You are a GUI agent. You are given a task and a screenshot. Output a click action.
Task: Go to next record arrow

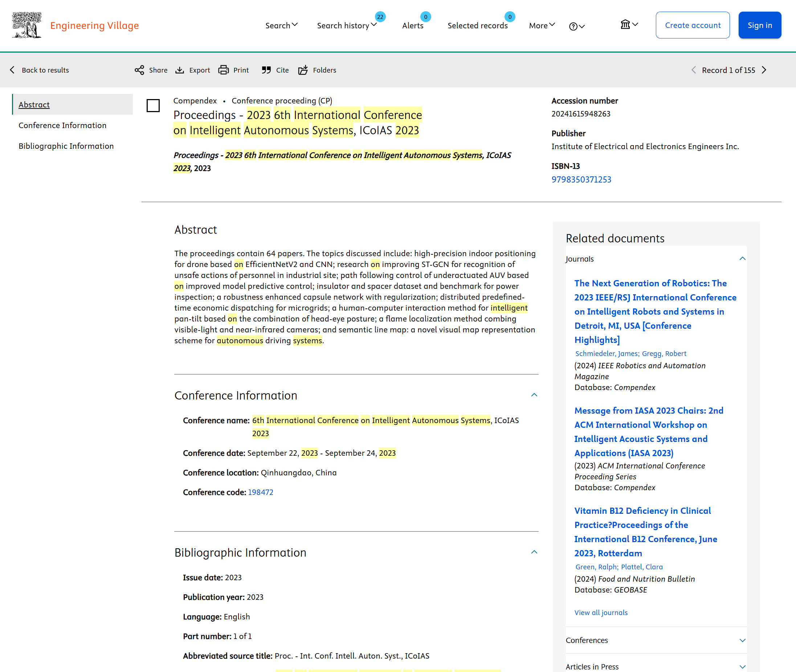coord(764,70)
